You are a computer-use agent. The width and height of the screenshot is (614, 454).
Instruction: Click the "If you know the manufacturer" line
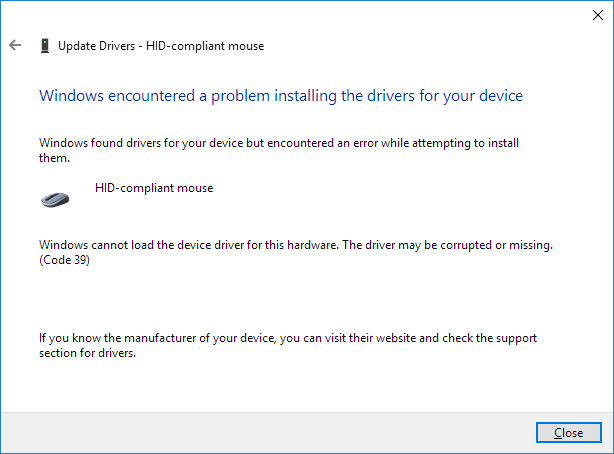[x=288, y=338]
